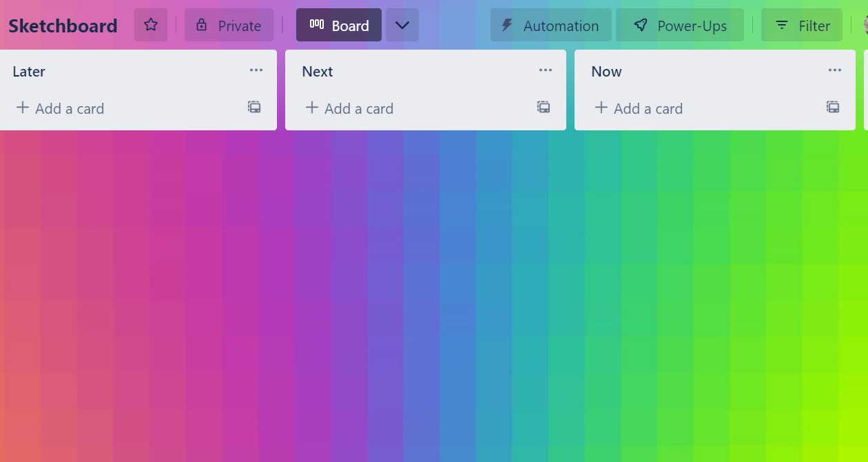This screenshot has width=868, height=462.
Task: Open a card template in the Later list
Action: (x=254, y=108)
